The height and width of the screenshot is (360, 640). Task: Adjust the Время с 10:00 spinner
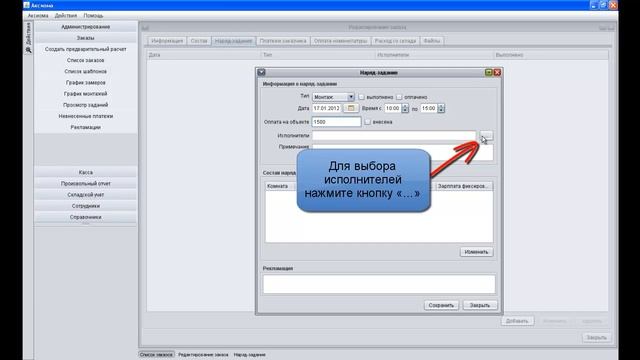(x=404, y=108)
